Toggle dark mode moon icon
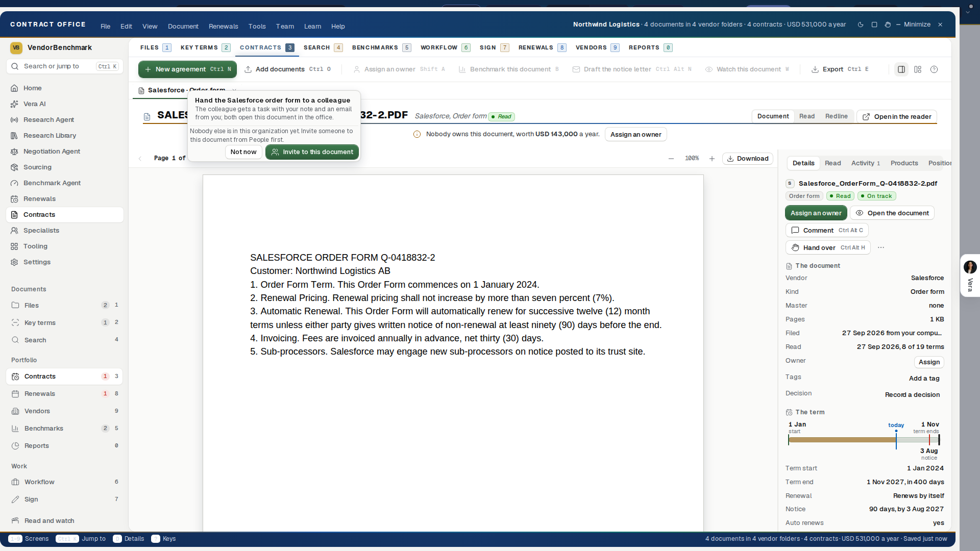980x551 pixels. (x=861, y=24)
